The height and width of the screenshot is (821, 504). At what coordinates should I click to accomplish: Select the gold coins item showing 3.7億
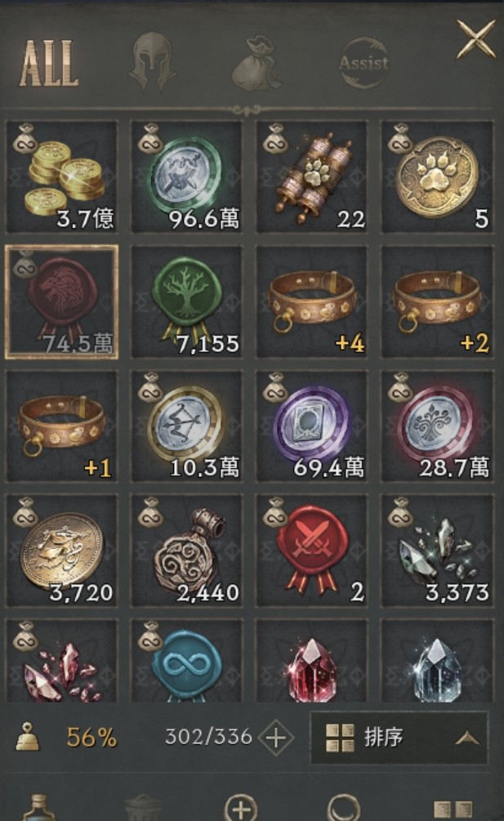coord(61,177)
